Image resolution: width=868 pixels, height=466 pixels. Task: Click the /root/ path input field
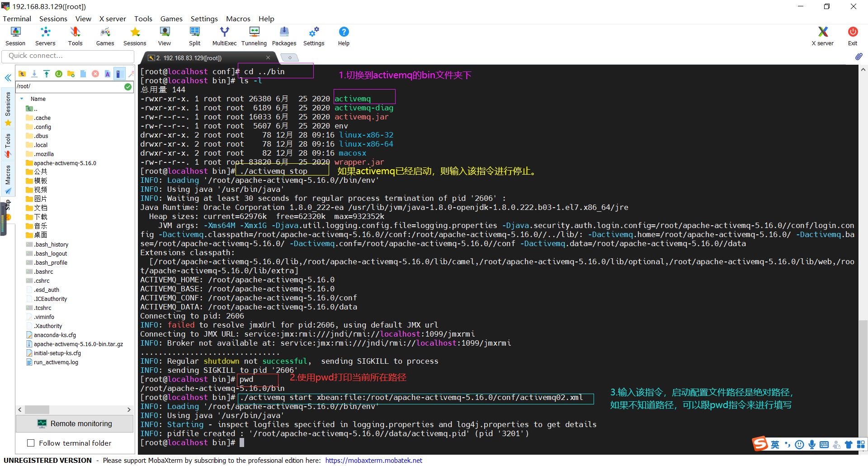point(70,86)
